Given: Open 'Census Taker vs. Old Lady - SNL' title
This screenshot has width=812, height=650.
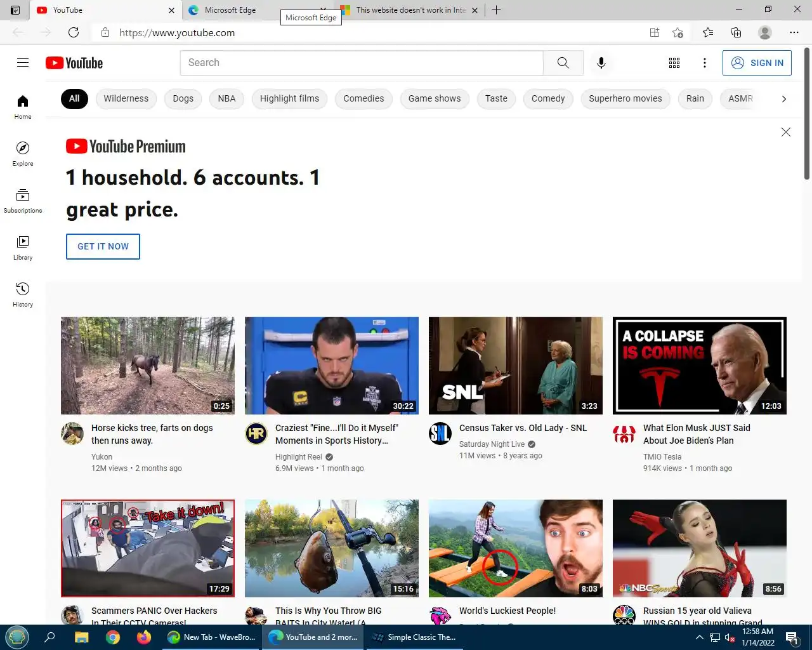Looking at the screenshot, I should pyautogui.click(x=523, y=428).
